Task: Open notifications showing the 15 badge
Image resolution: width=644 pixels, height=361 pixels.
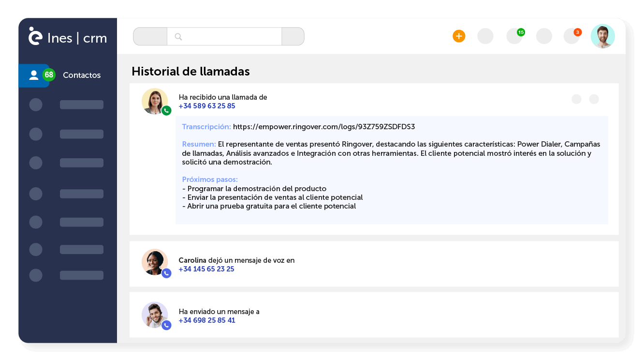Action: click(514, 36)
